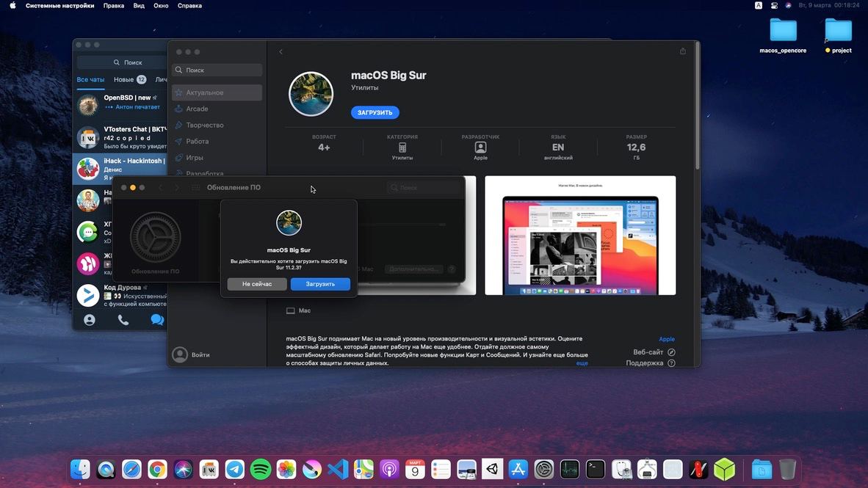
Task: Switch to Новые tab in Telegram
Action: (129, 80)
